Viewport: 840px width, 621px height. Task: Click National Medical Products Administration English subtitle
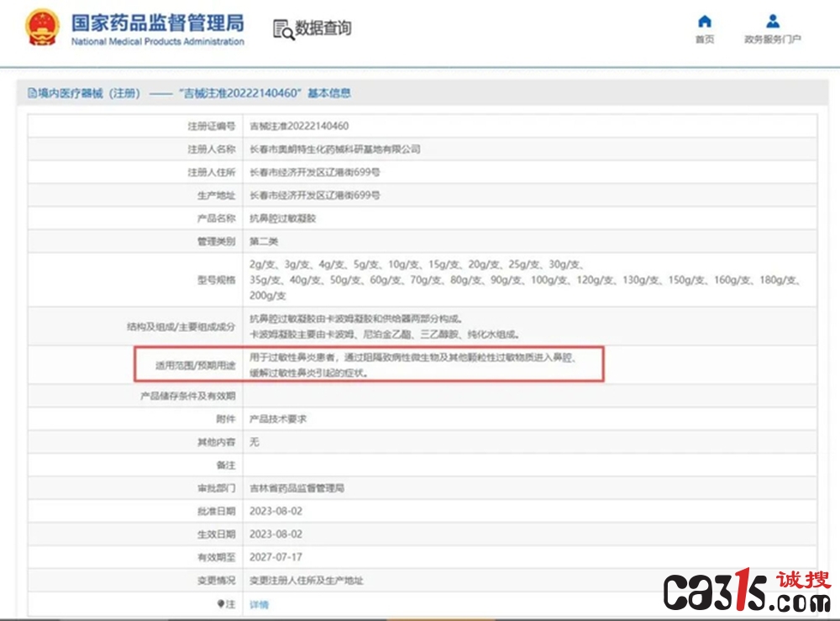click(158, 41)
